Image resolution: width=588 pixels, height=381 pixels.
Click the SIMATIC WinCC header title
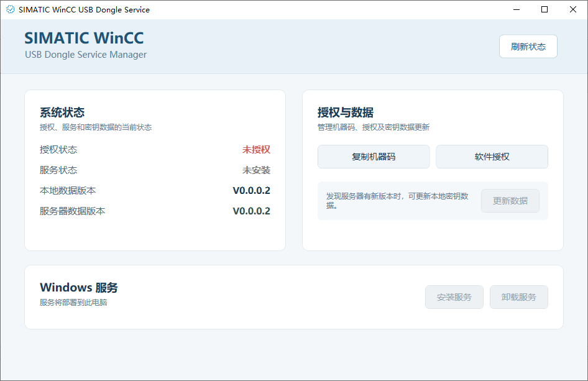[84, 38]
